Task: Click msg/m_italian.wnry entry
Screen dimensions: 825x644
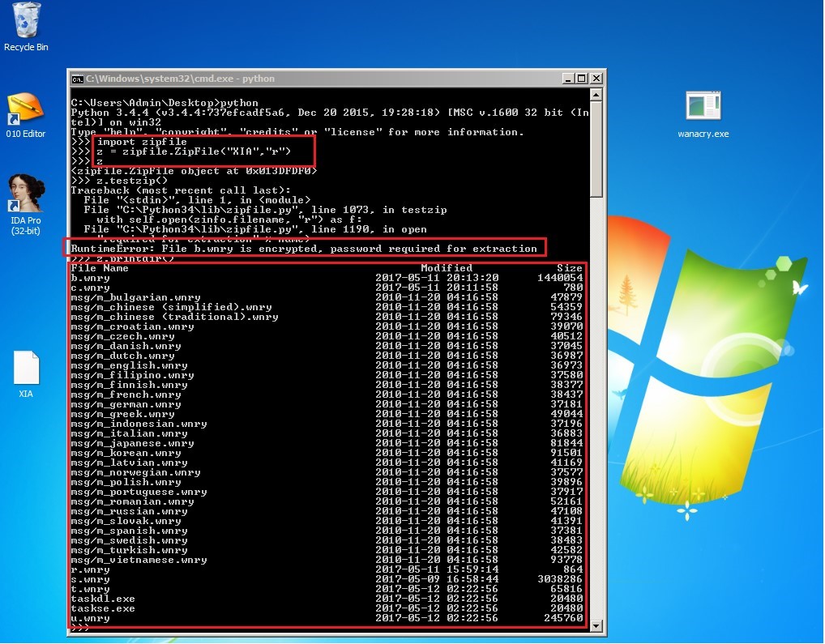Action: [x=130, y=433]
